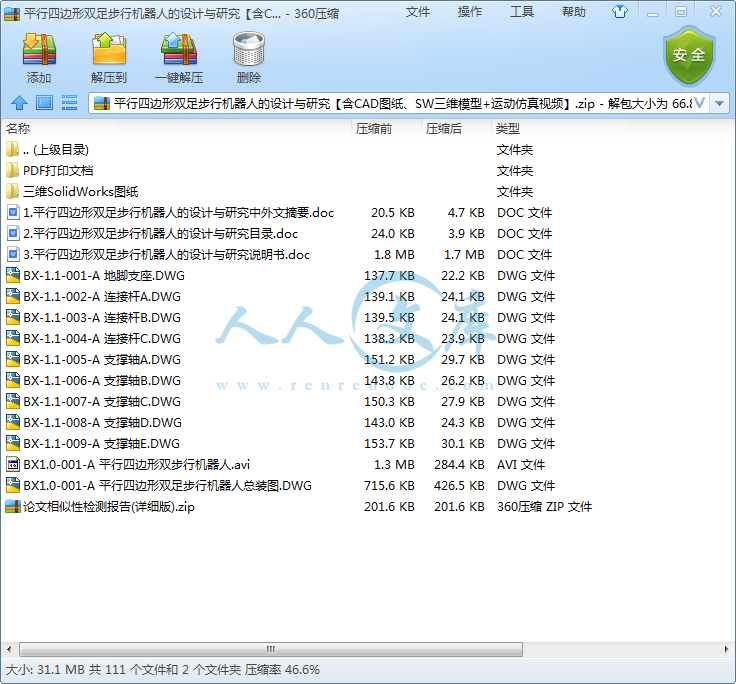Switch to the icon view mode button
The image size is (736, 684).
tap(45, 103)
